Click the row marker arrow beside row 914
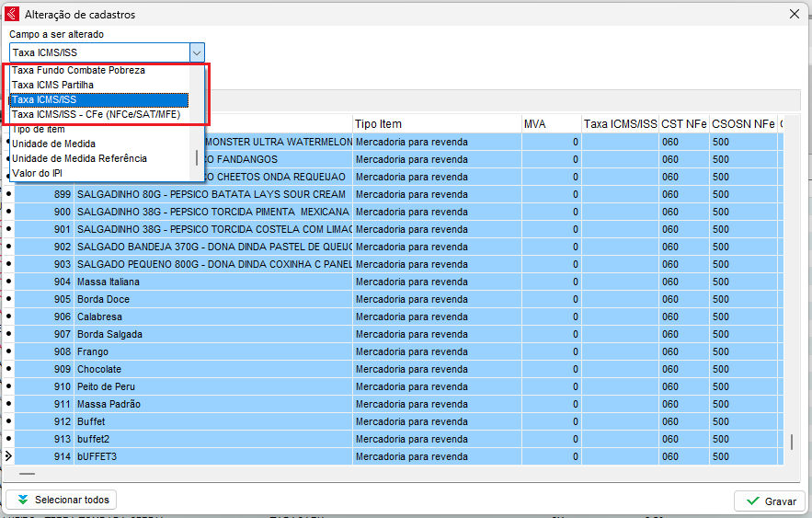The image size is (812, 518). tap(8, 456)
